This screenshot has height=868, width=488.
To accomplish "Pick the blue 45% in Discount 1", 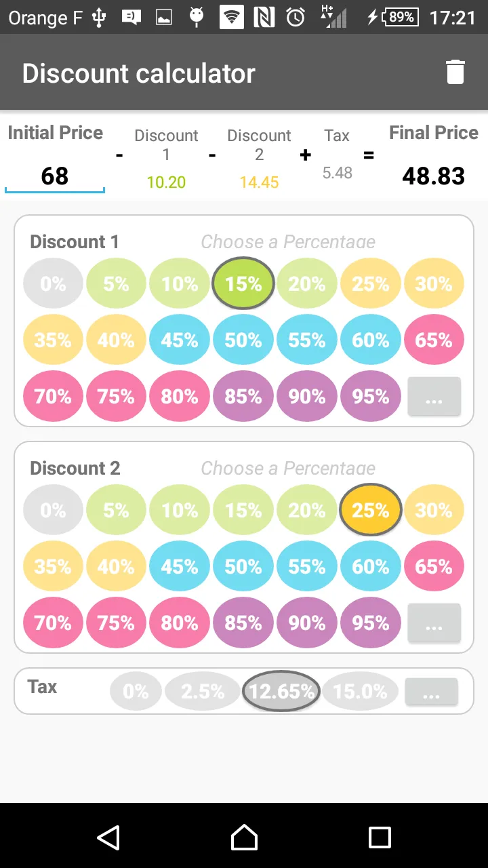I will [180, 340].
